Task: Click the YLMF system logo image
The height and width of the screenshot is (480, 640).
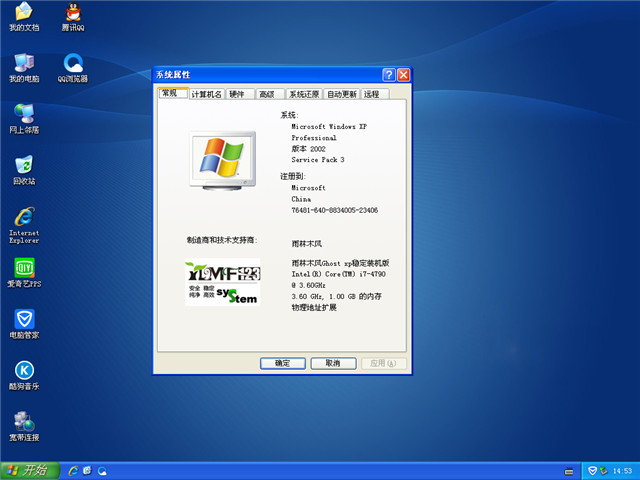Action: 223,282
